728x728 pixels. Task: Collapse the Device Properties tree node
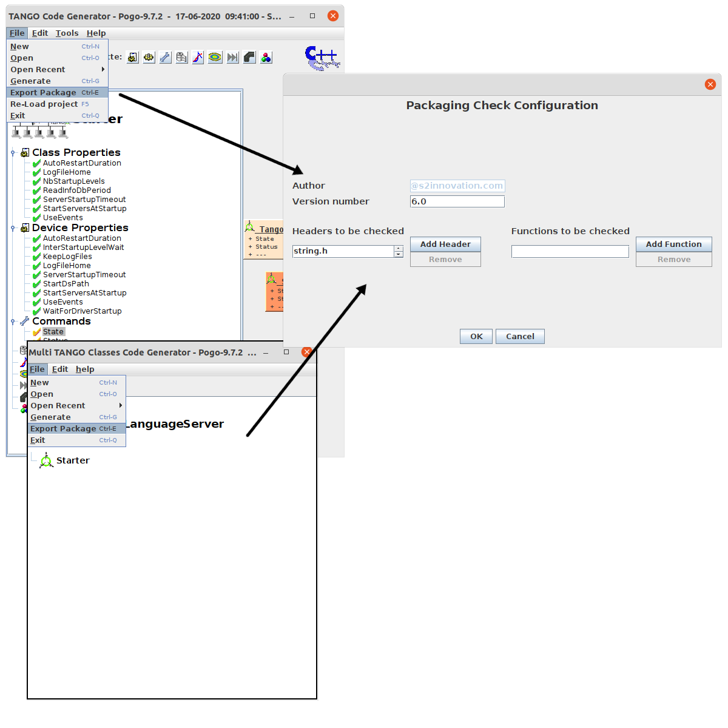[13, 228]
